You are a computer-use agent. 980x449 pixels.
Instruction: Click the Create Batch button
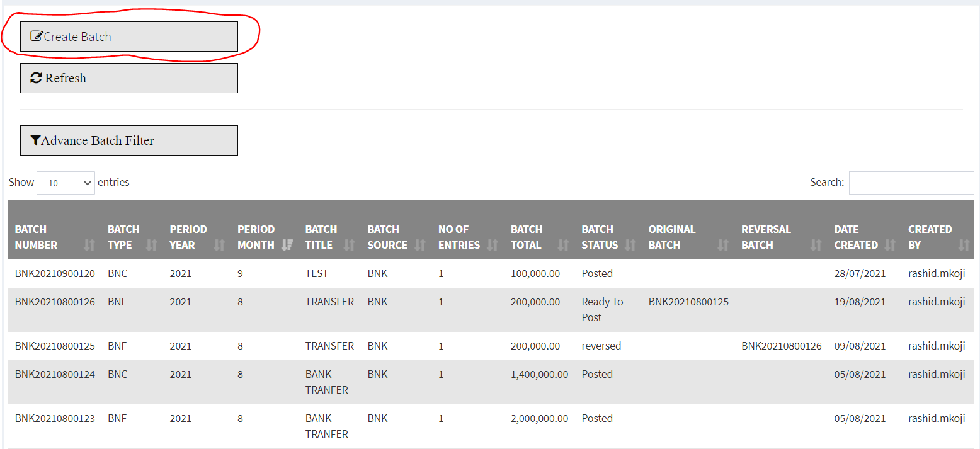(x=128, y=37)
